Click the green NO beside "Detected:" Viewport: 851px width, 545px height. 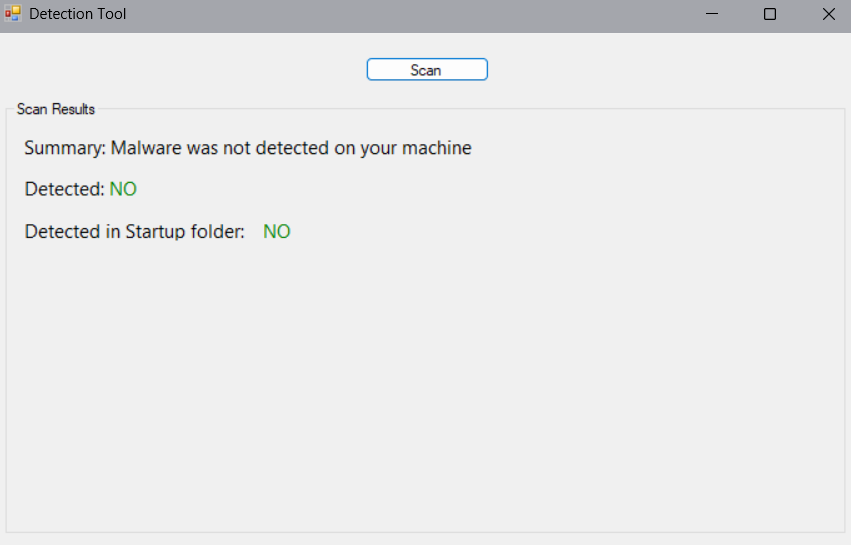tap(123, 189)
